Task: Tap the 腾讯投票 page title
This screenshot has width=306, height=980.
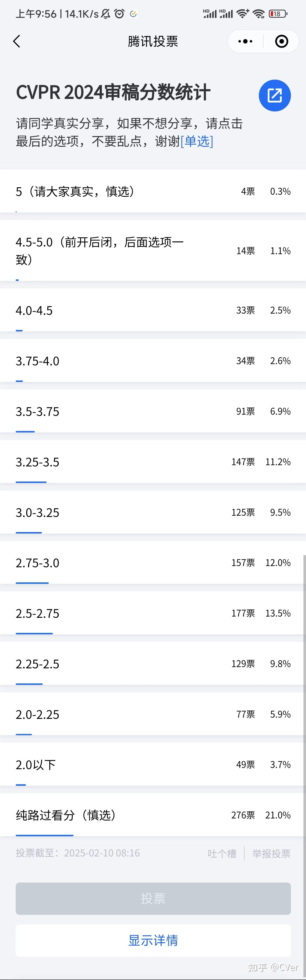Action: click(x=153, y=41)
